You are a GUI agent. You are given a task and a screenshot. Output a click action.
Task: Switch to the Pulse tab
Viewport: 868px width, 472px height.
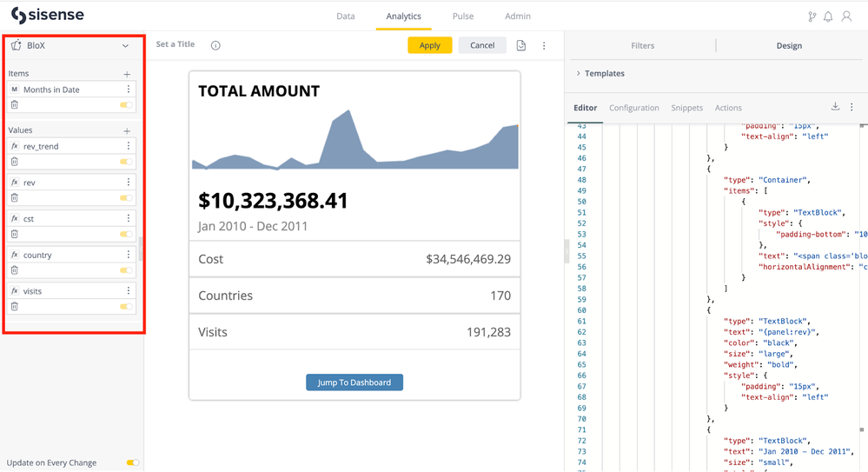(462, 17)
